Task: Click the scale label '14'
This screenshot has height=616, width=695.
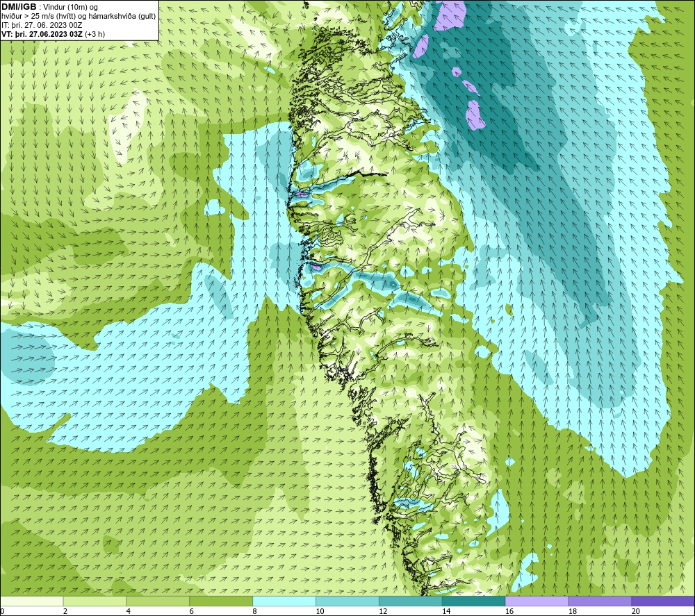Action: [446, 611]
